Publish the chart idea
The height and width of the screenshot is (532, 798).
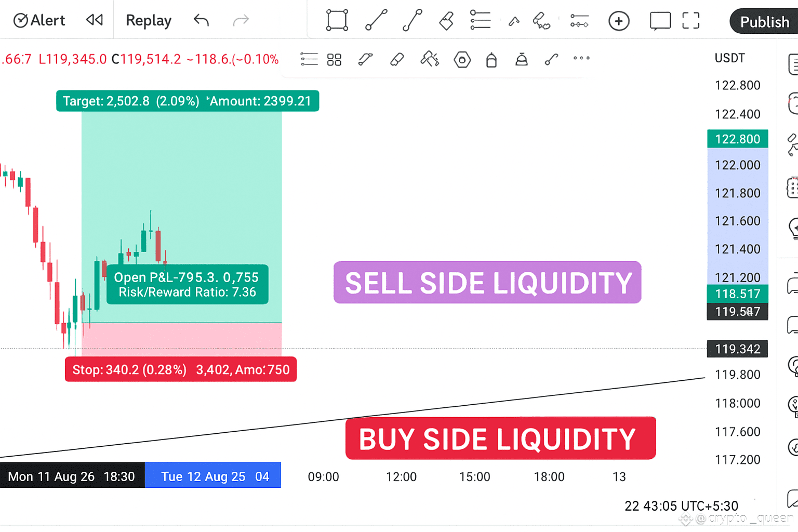point(764,22)
